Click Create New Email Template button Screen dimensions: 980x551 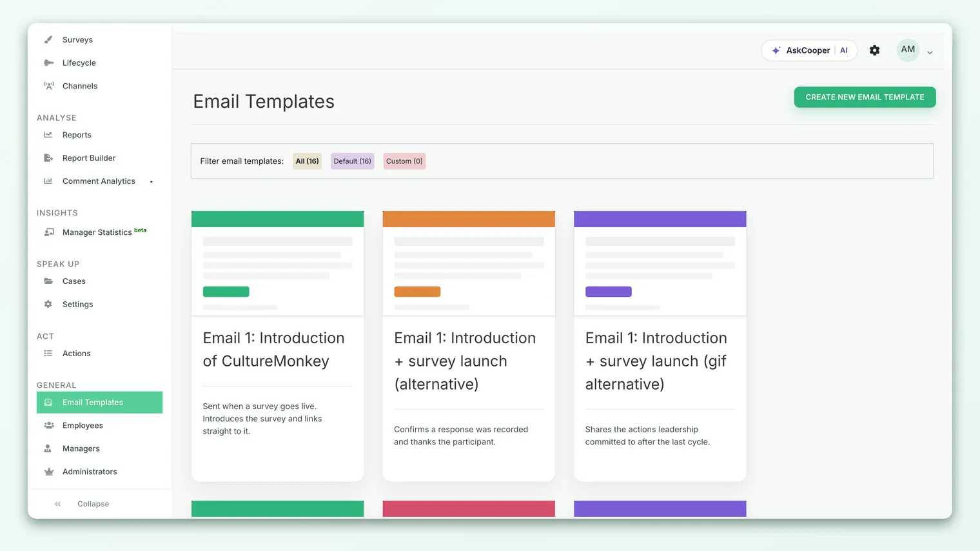[865, 97]
